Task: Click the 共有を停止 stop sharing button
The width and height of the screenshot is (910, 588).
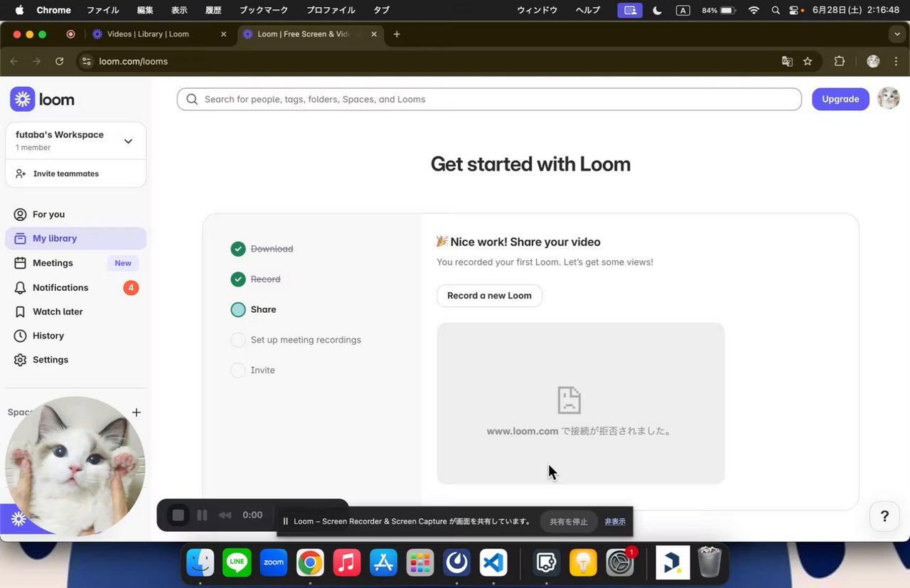Action: pyautogui.click(x=568, y=521)
